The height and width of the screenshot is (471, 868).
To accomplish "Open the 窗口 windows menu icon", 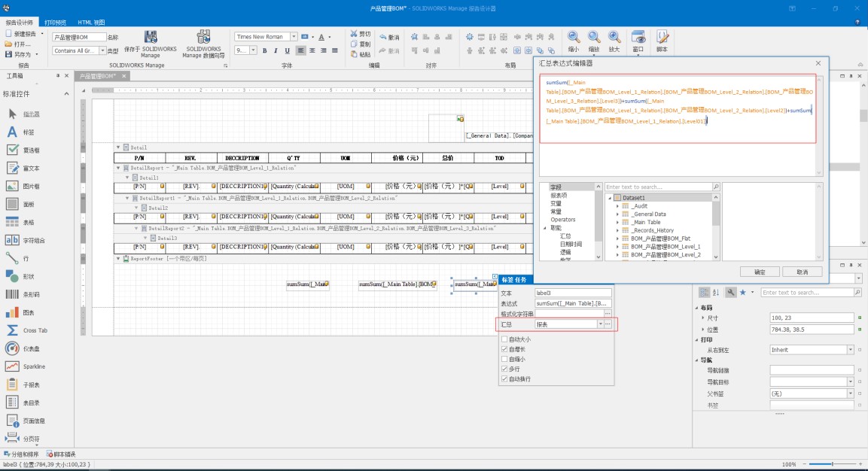I will pyautogui.click(x=638, y=38).
